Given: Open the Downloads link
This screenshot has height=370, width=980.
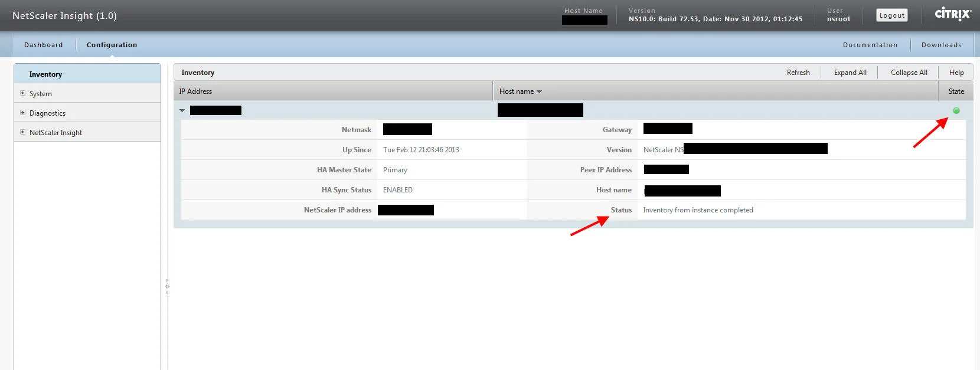Looking at the screenshot, I should (941, 45).
